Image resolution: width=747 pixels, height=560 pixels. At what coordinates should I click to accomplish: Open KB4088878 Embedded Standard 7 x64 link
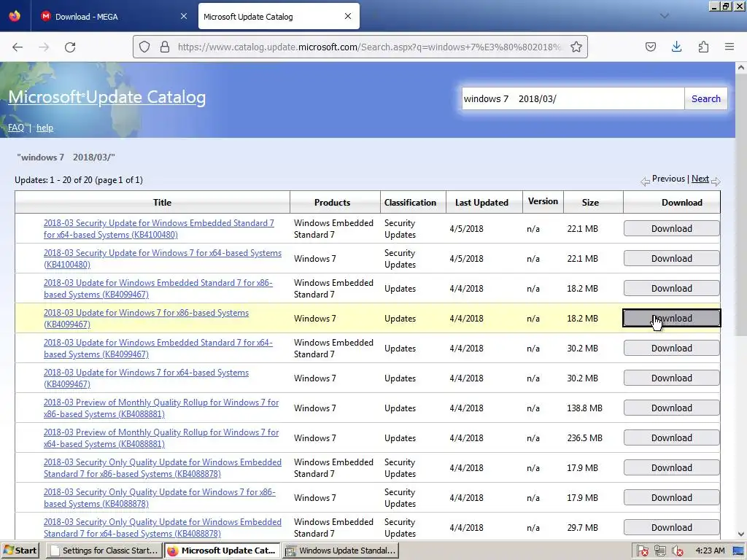click(163, 528)
